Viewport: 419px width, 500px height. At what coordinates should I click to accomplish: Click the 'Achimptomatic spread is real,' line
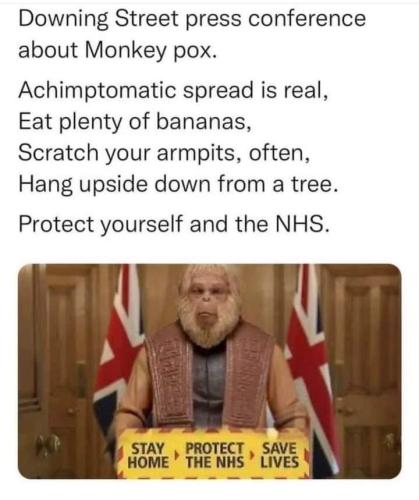[x=174, y=91]
